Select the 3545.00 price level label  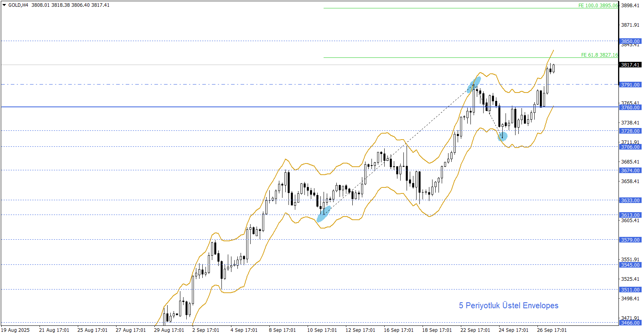630,265
